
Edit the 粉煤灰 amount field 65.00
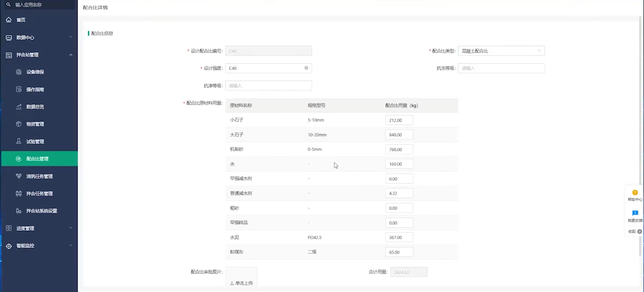coord(399,252)
